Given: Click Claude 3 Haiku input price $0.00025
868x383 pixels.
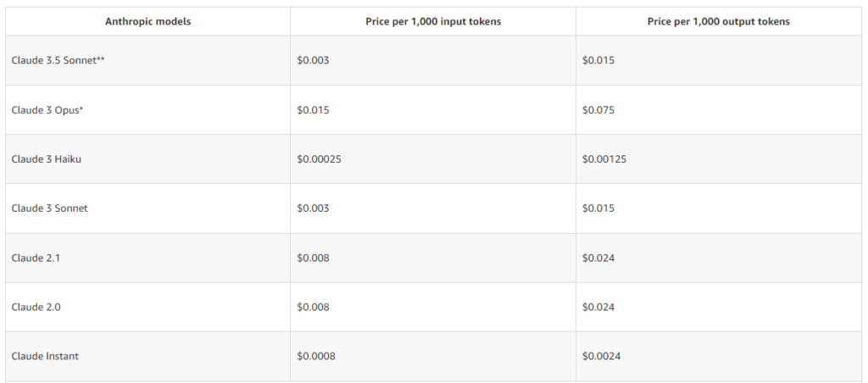Looking at the screenshot, I should tap(319, 158).
